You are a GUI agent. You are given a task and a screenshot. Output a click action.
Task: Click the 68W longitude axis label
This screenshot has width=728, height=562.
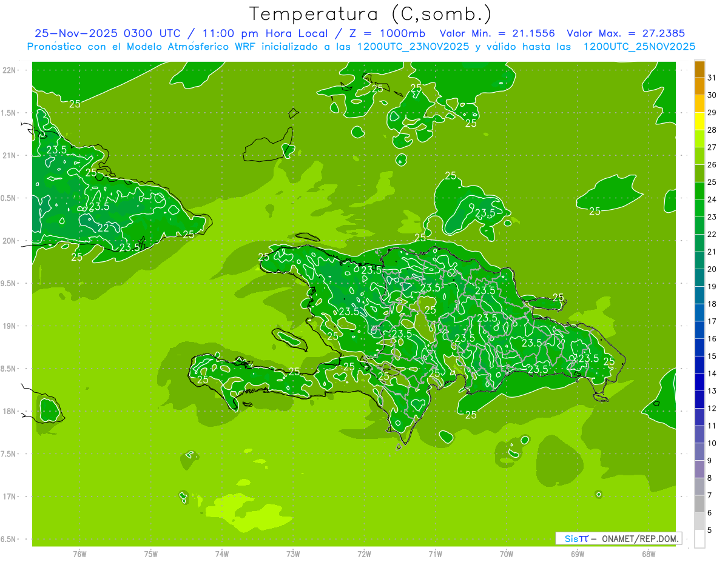coord(649,554)
